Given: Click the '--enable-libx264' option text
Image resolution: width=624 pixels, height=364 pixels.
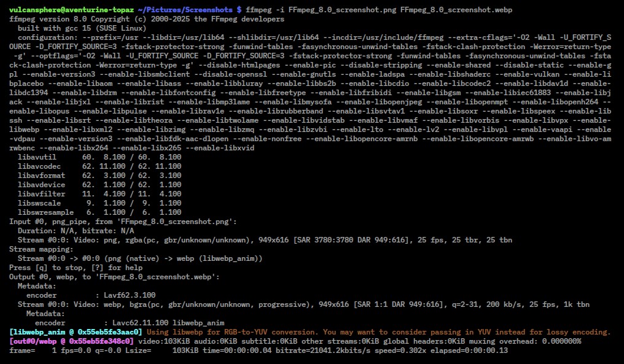Looking at the screenshot, I should [x=74, y=147].
